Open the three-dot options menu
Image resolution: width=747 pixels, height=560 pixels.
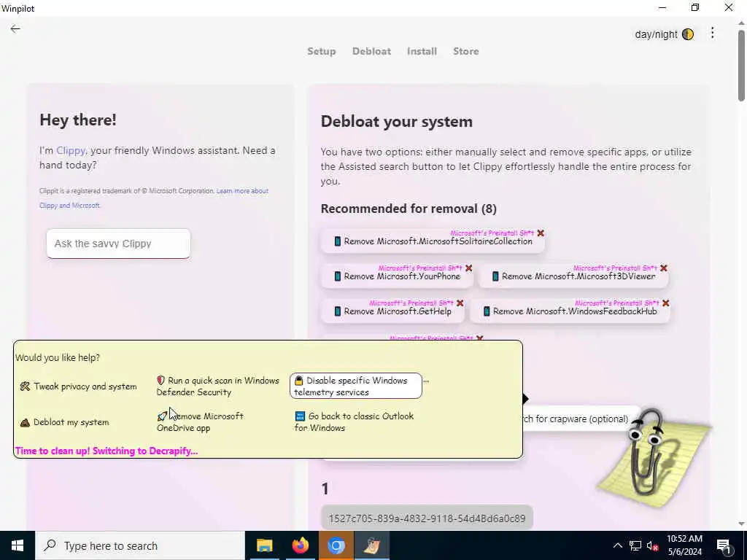tap(712, 33)
